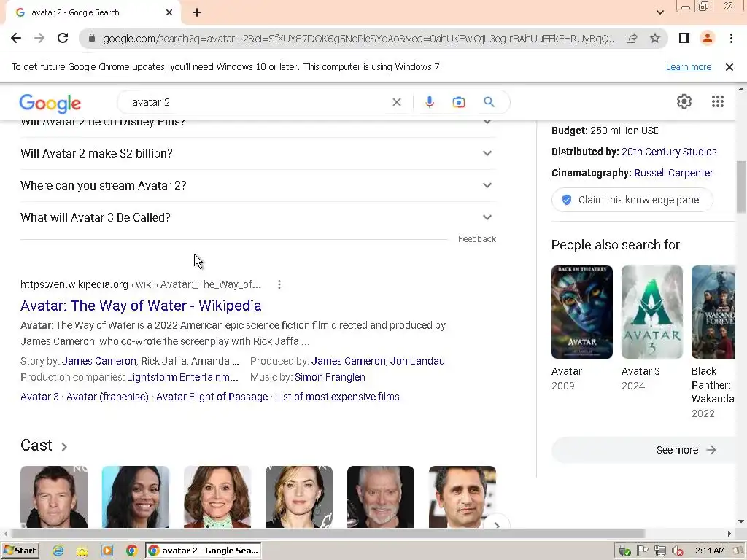
Task: Open the Chrome side panel
Action: tap(684, 38)
